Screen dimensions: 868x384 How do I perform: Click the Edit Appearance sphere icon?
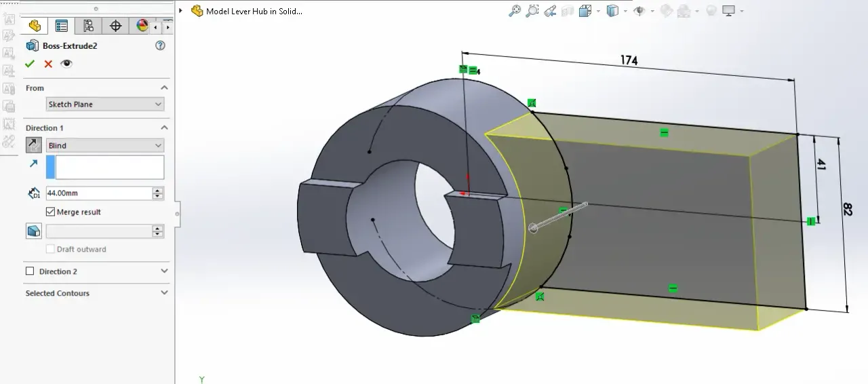666,10
